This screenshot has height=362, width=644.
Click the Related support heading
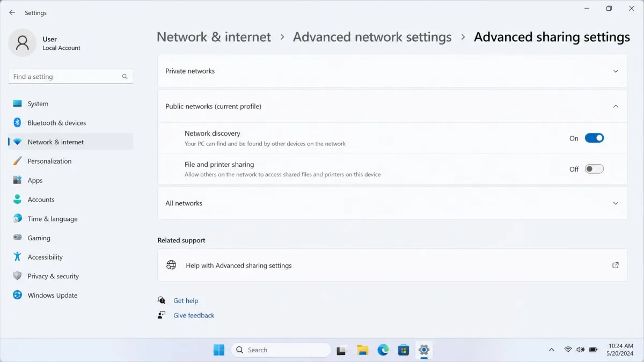coord(181,240)
